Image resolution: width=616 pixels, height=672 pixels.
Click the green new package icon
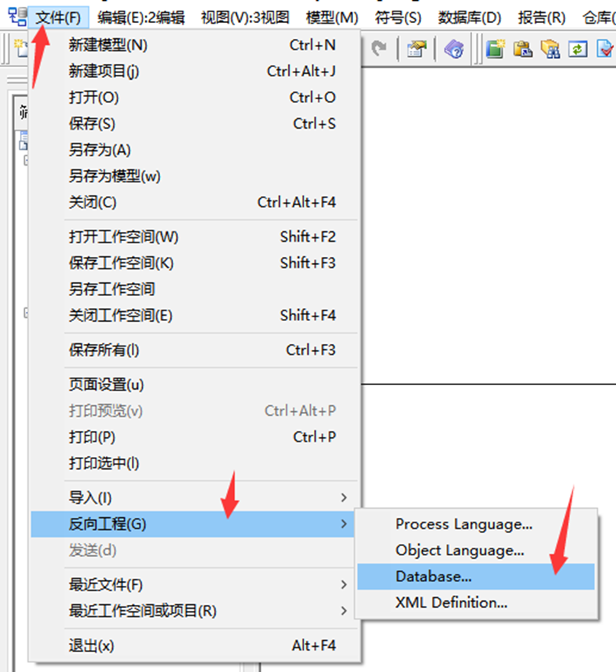[x=496, y=49]
